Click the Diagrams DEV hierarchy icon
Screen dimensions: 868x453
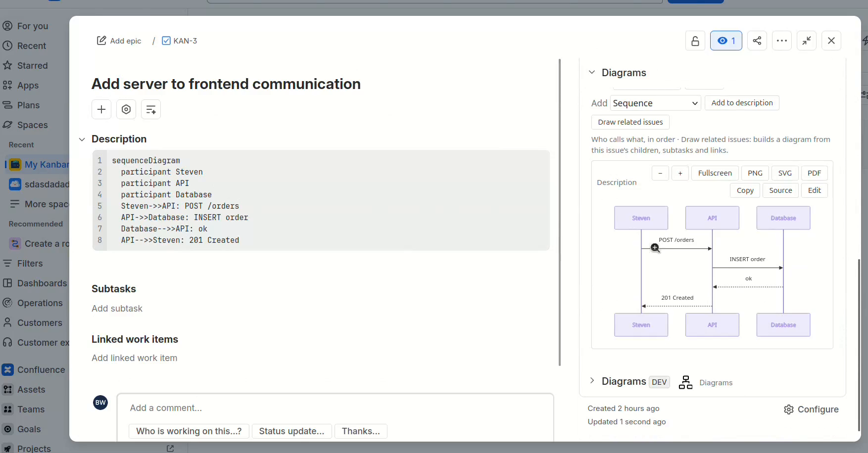pos(685,382)
